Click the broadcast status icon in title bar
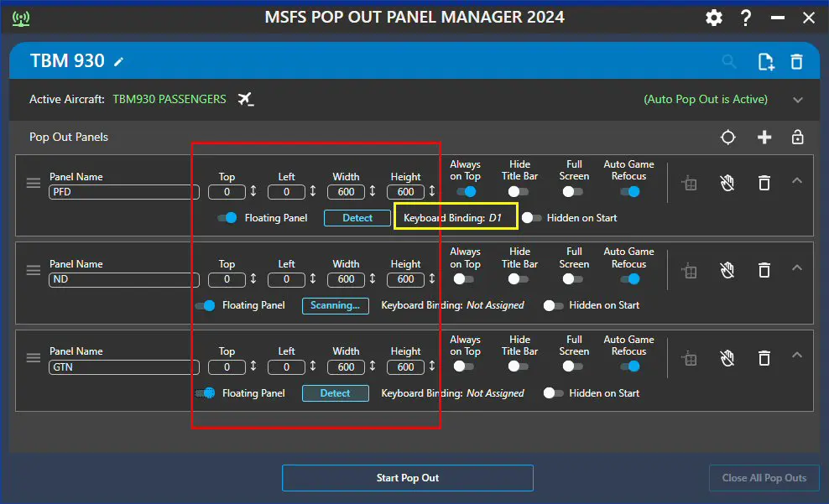Viewport: 829px width, 504px height. point(21,18)
